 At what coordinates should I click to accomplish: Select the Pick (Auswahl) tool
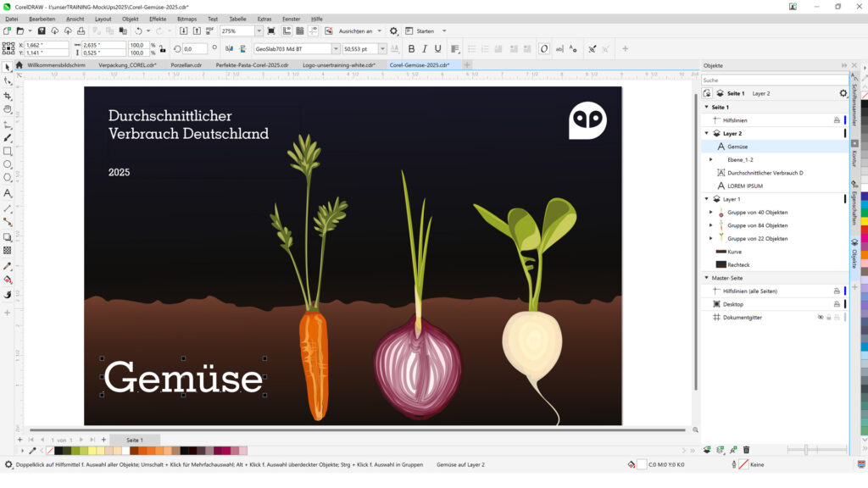[7, 67]
